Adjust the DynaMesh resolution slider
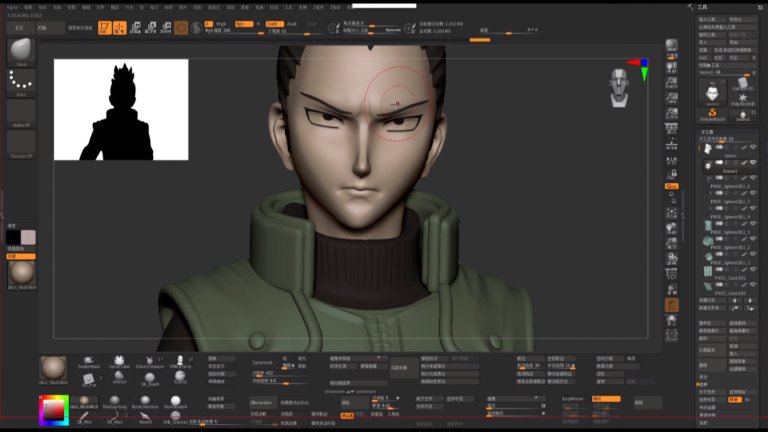The image size is (768, 432). point(279,374)
